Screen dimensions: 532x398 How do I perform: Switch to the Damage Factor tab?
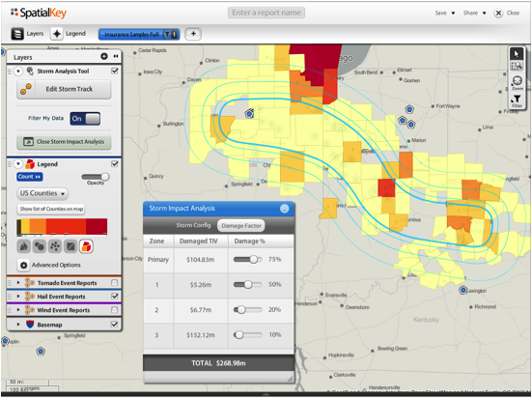click(241, 225)
